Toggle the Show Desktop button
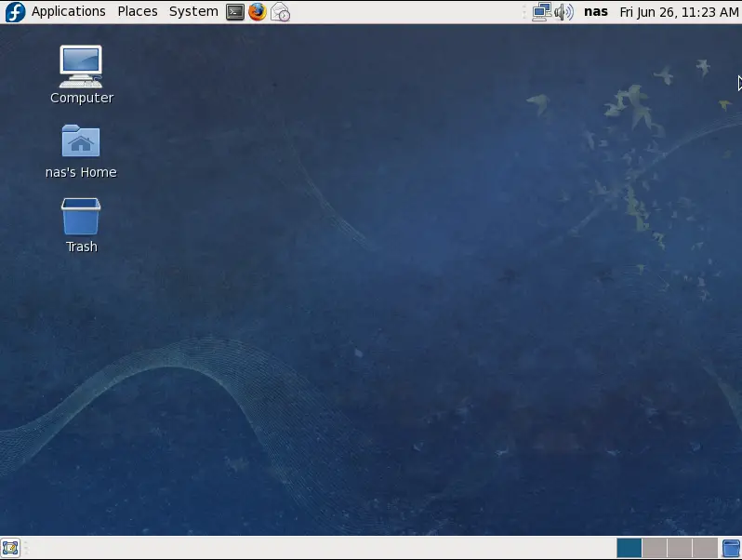This screenshot has width=742, height=560. [10, 548]
